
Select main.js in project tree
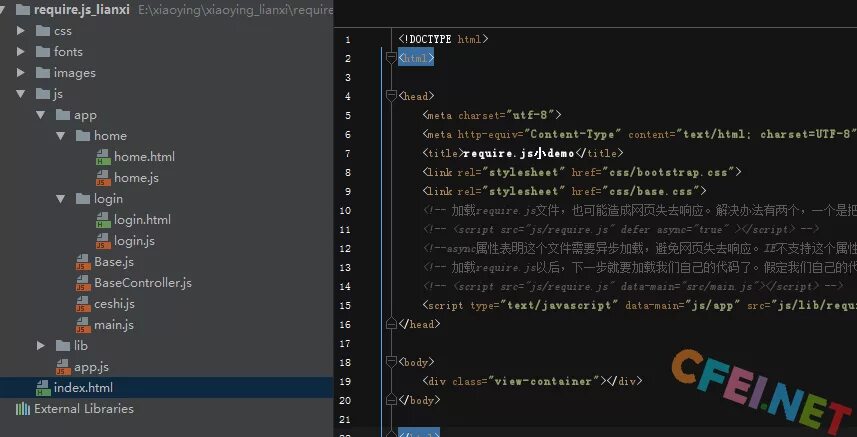pos(114,325)
